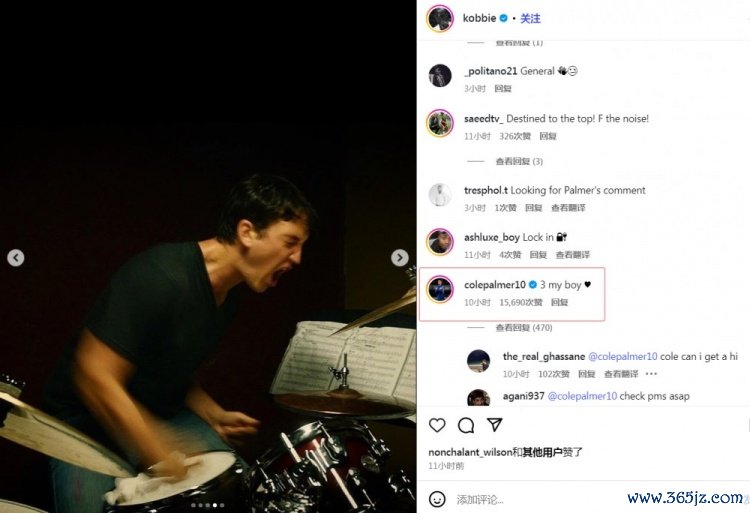Open @colepalmer10 mention in agani937 reply
750x513 pixels.
[582, 396]
